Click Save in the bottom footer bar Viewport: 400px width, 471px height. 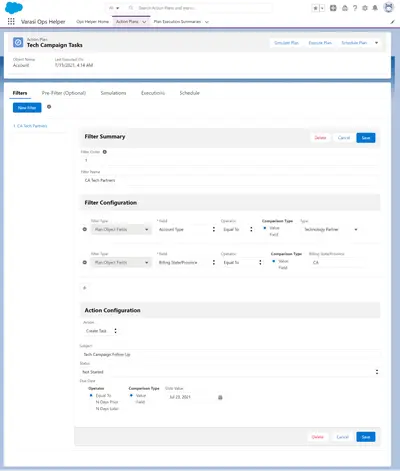click(366, 437)
